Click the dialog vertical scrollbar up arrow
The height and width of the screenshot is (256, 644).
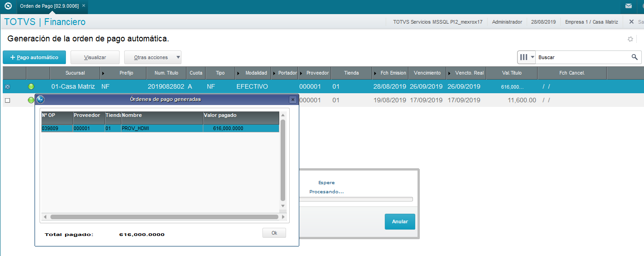tap(283, 115)
